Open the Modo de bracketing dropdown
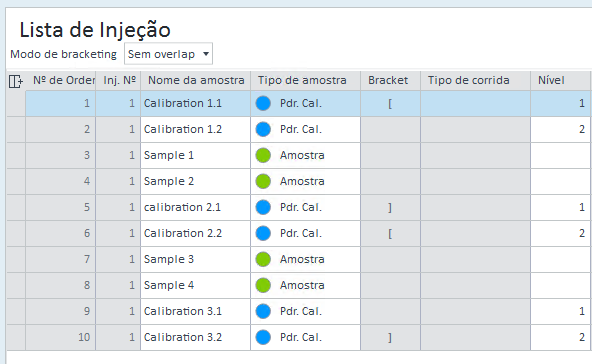Viewport: 592px width, 364px height. click(168, 54)
